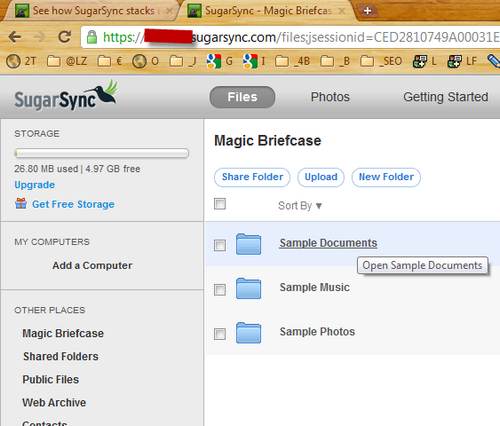Close the 'See how SugarSync stacks' tab
500x426 pixels.
[x=169, y=11]
